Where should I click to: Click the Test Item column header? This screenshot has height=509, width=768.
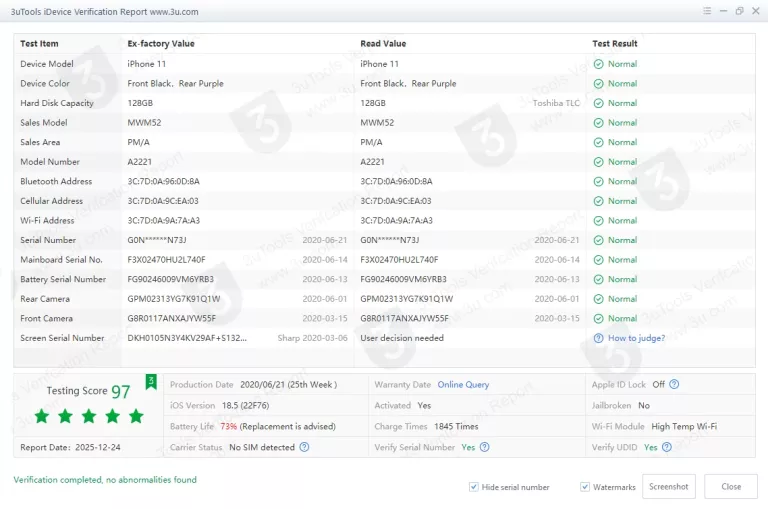click(x=40, y=44)
